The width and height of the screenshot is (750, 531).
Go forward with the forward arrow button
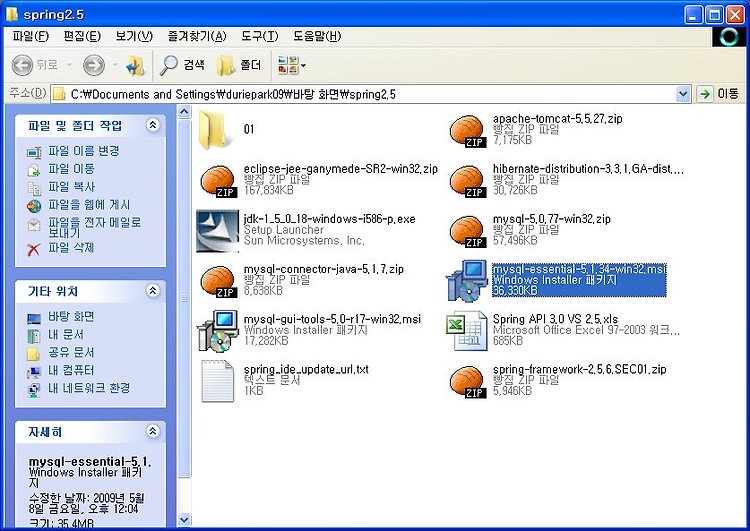[x=94, y=65]
